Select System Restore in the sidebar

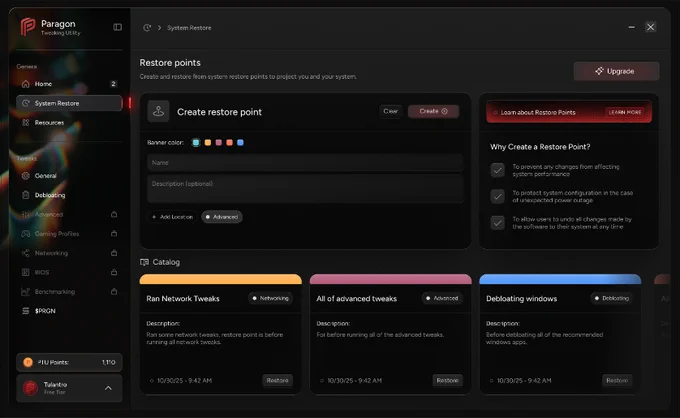(x=69, y=103)
